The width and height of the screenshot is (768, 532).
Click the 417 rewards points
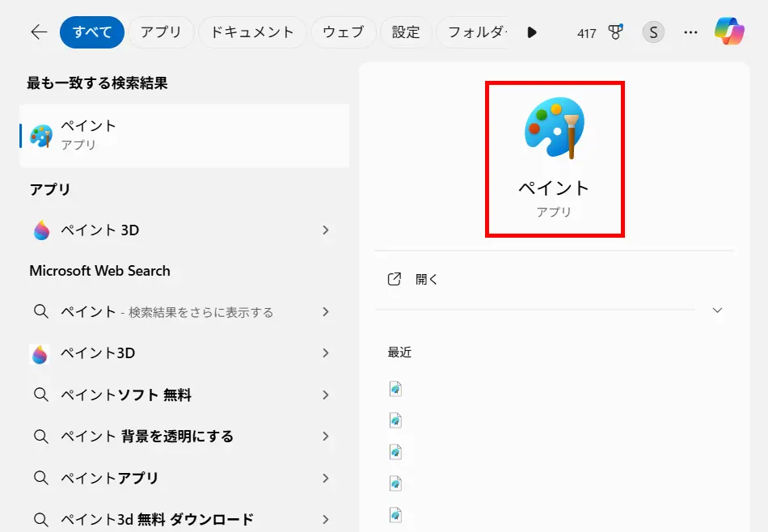(x=586, y=33)
